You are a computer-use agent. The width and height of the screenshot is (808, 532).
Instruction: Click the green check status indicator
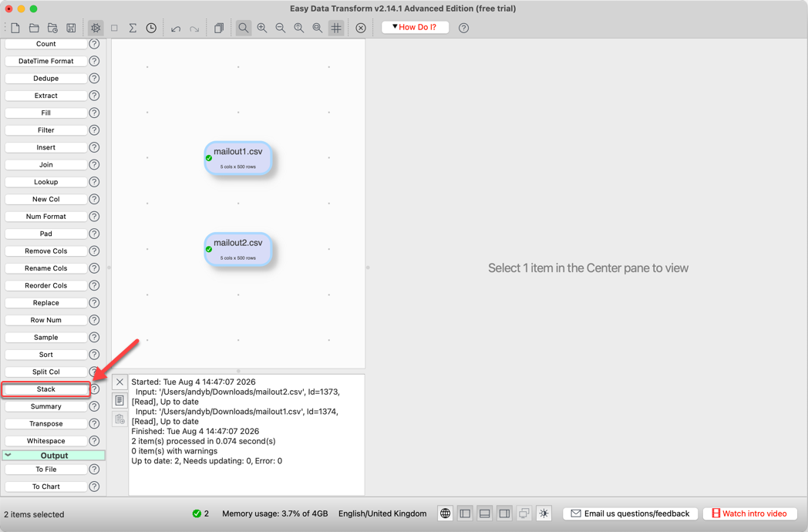[197, 513]
